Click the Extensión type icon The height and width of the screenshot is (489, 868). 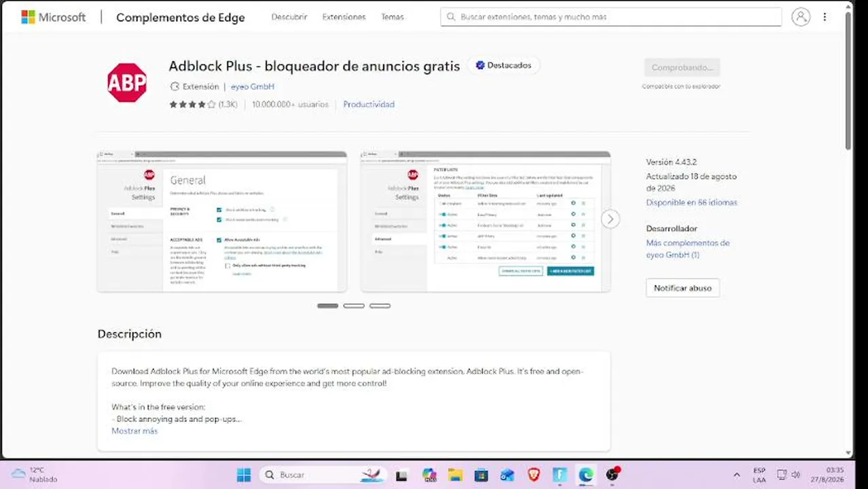[x=175, y=86]
